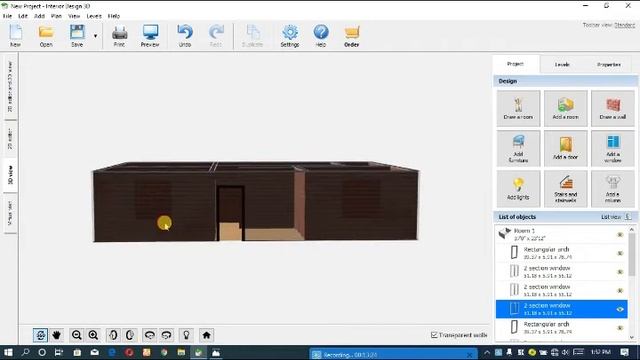Open the Add furniture tool
The width and height of the screenshot is (640, 360).
click(518, 148)
